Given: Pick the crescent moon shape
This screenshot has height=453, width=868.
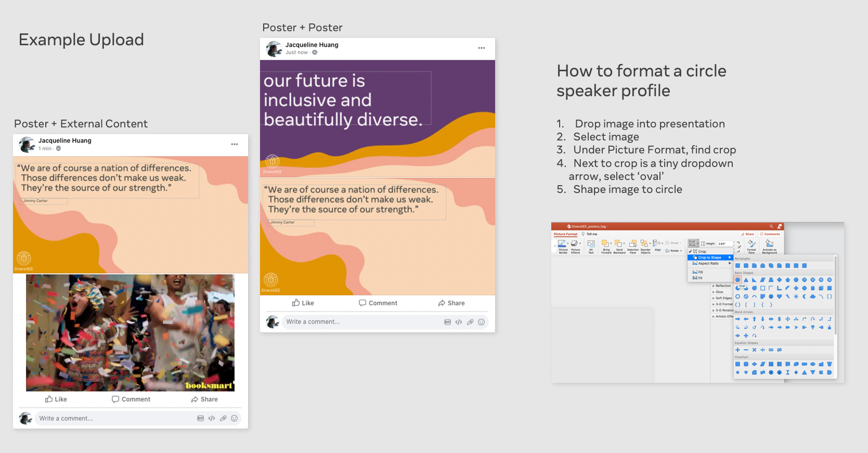Looking at the screenshot, I should coord(805,296).
